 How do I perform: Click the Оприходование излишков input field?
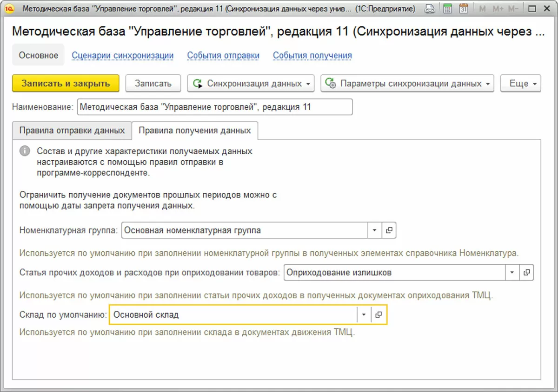[394, 273]
